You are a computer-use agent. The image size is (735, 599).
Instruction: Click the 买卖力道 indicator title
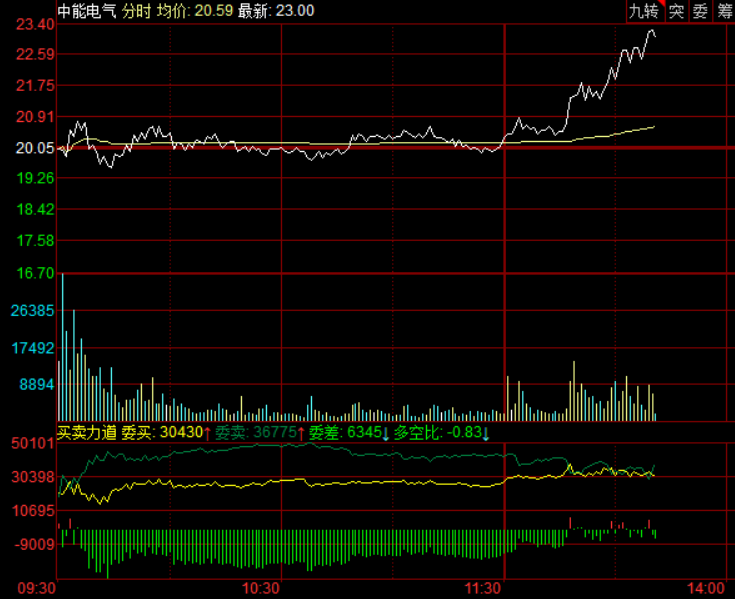[x=87, y=432]
